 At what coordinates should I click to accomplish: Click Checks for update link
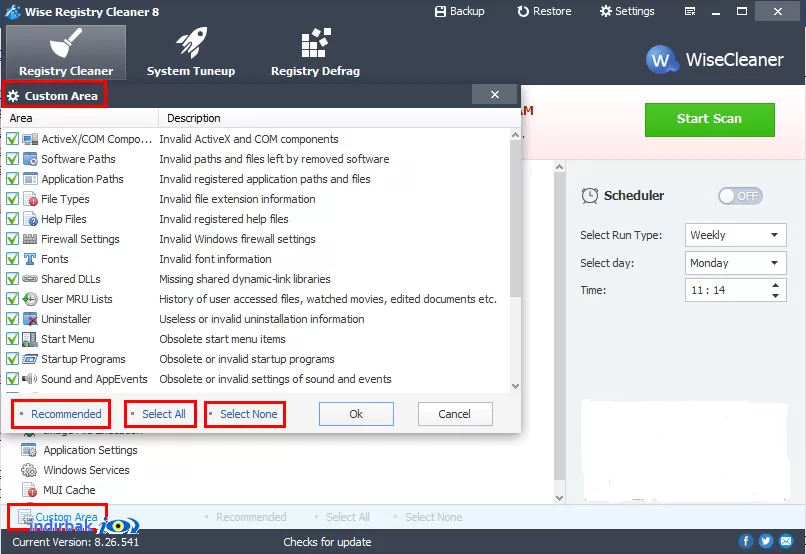[327, 542]
